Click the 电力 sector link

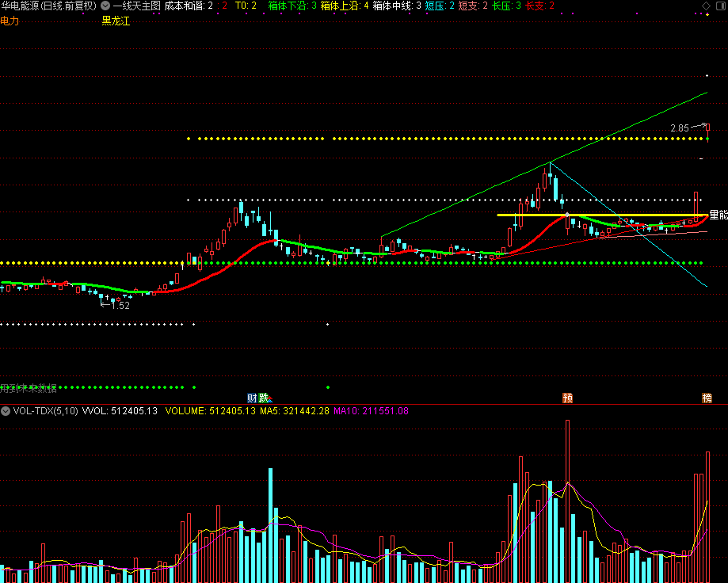(10, 21)
